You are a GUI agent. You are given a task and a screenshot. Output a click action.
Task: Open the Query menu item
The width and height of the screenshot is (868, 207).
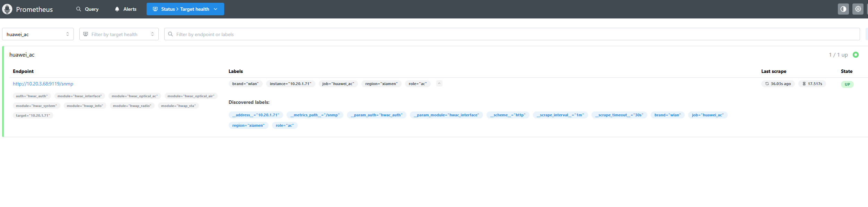(87, 9)
